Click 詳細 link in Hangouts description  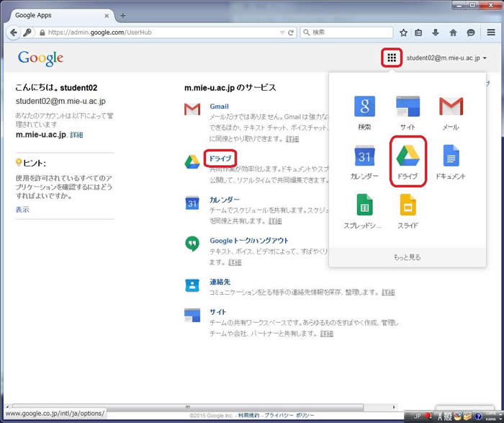[235, 262]
